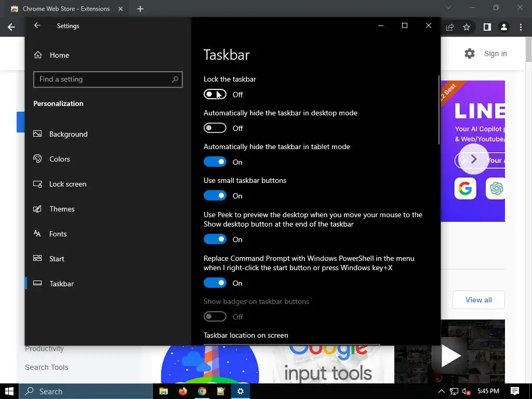Viewport: 532px width, 399px height.
Task: Click View all button in web store
Action: pos(478,300)
